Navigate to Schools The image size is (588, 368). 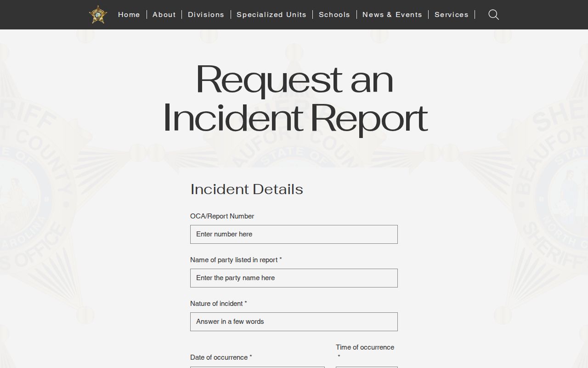click(334, 15)
